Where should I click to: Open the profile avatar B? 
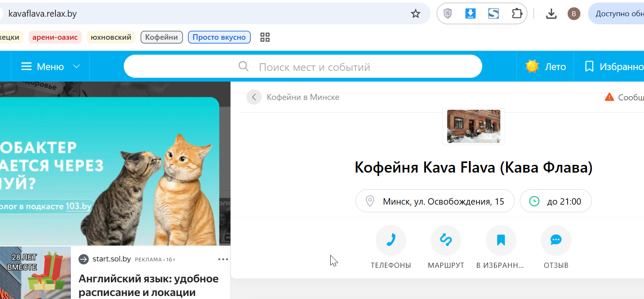574,14
